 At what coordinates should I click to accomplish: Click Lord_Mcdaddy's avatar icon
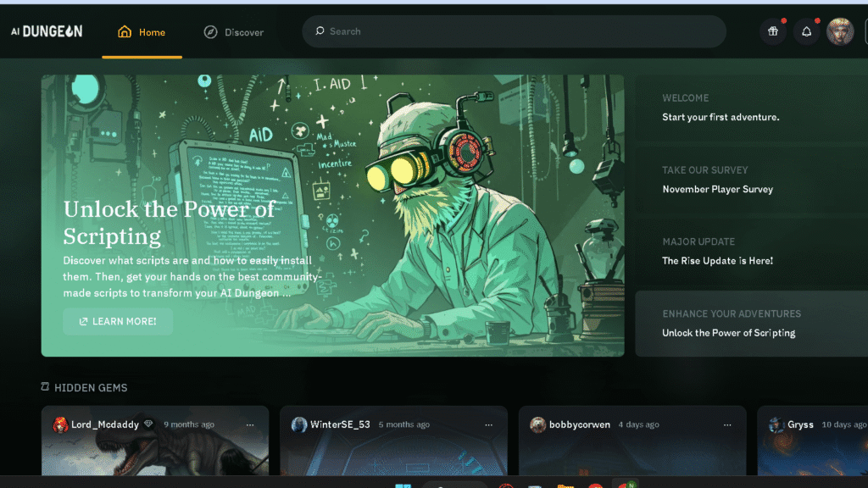[60, 424]
